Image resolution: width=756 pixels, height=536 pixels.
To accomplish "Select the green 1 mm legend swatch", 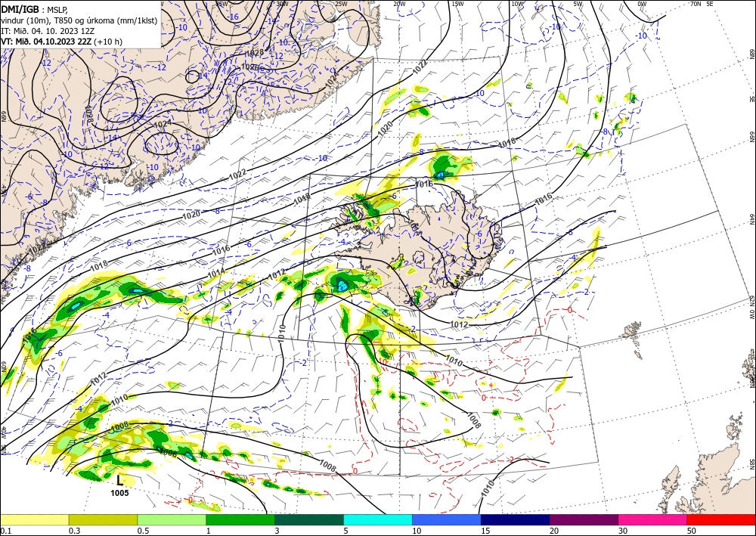I will [x=240, y=519].
